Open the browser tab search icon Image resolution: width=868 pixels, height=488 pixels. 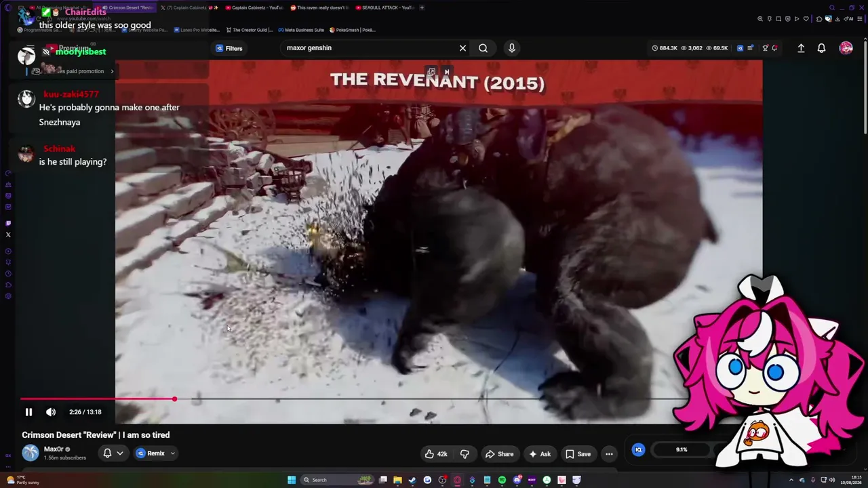832,7
